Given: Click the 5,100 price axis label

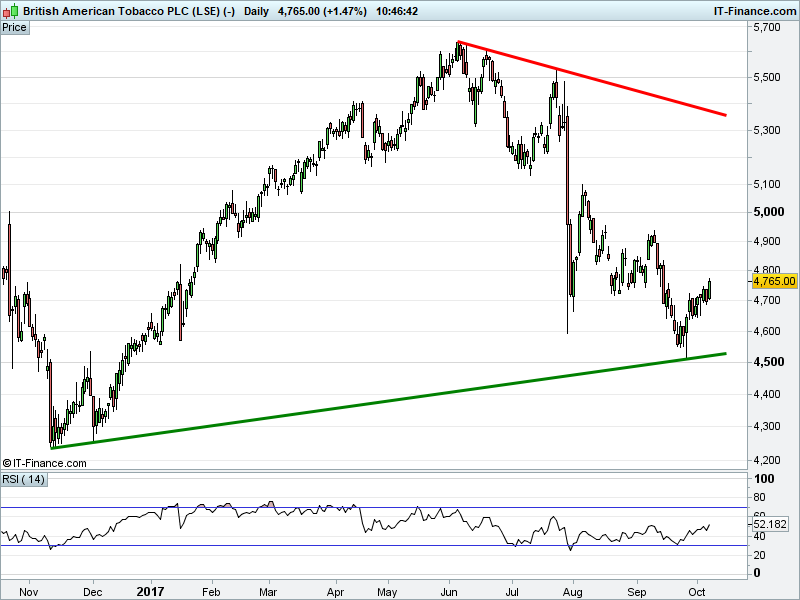Looking at the screenshot, I should (767, 184).
